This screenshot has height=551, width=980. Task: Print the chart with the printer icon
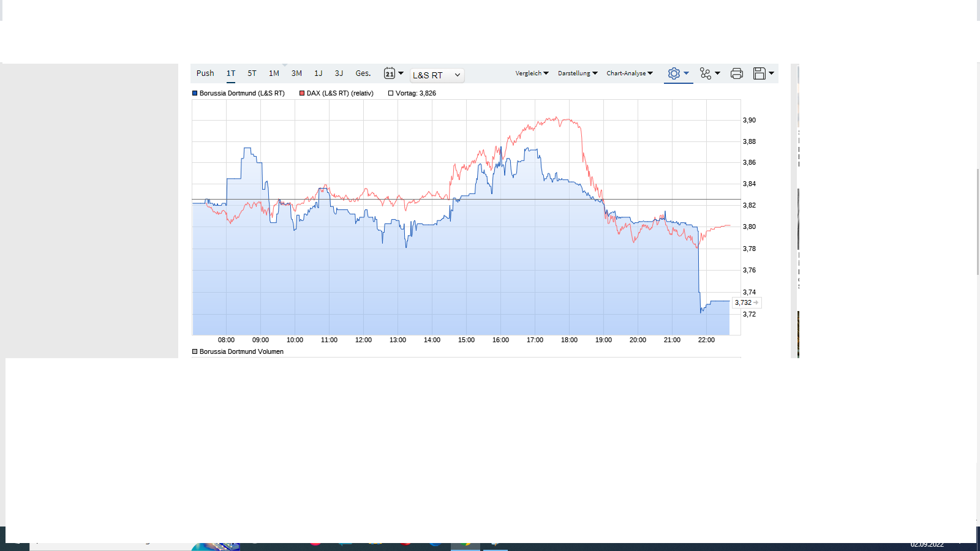pyautogui.click(x=737, y=73)
